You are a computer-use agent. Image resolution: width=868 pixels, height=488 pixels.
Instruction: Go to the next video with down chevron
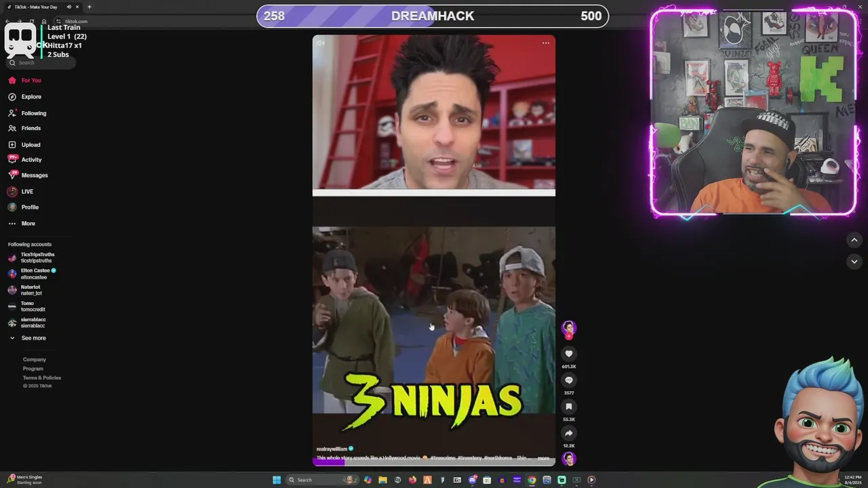pyautogui.click(x=854, y=262)
